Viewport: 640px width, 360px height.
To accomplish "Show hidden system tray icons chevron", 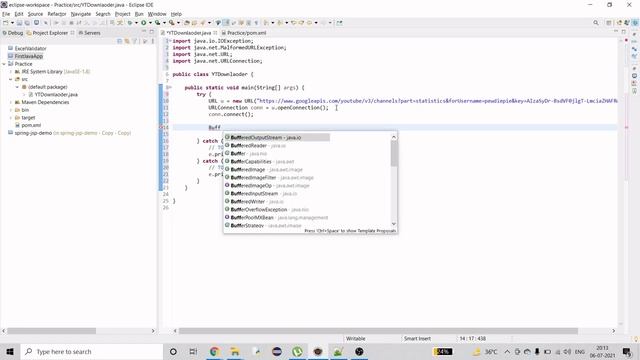I will [x=507, y=351].
